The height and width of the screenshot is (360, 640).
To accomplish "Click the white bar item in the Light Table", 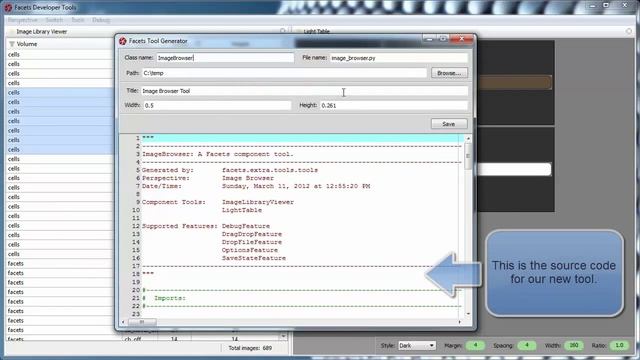I will point(514,169).
